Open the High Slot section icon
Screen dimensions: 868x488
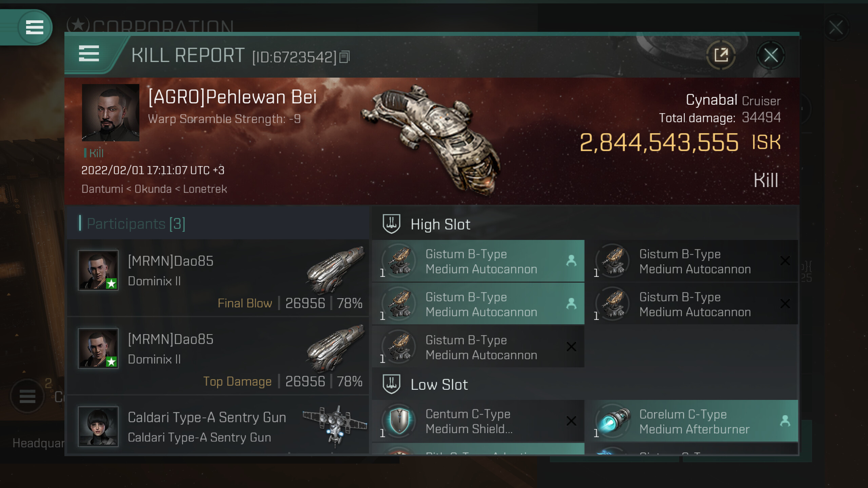click(x=392, y=224)
